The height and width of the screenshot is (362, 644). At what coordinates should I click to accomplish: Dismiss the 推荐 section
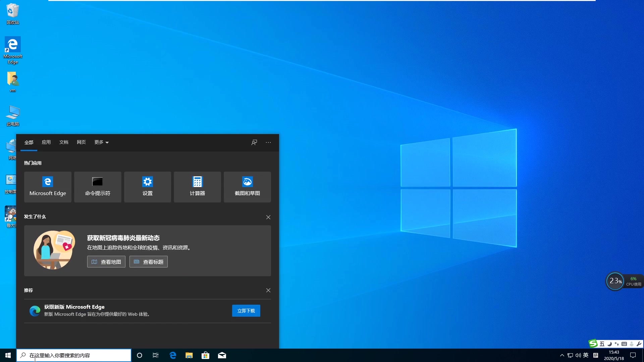(268, 290)
